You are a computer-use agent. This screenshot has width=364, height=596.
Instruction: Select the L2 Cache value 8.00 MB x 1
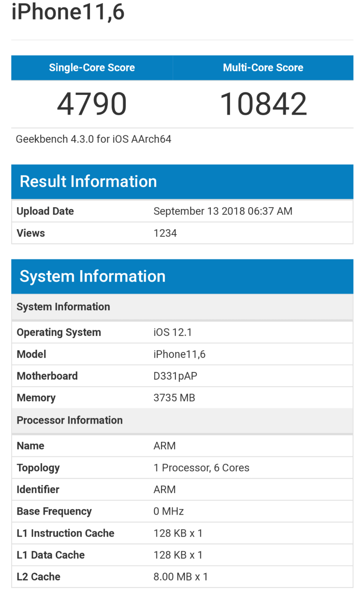tap(181, 577)
